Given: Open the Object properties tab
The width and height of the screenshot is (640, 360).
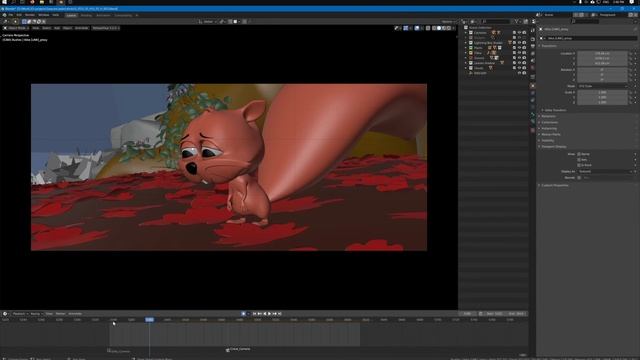Looking at the screenshot, I should [x=533, y=86].
